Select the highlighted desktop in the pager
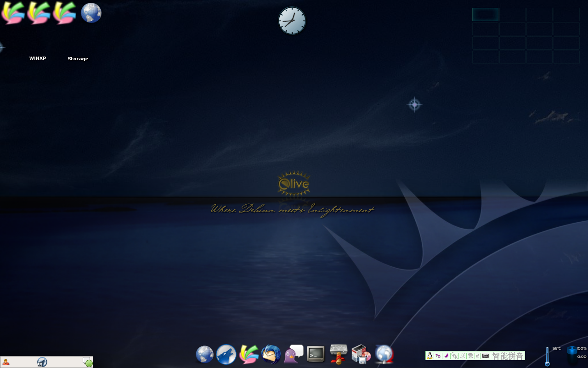This screenshot has width=588, height=368. tap(485, 15)
